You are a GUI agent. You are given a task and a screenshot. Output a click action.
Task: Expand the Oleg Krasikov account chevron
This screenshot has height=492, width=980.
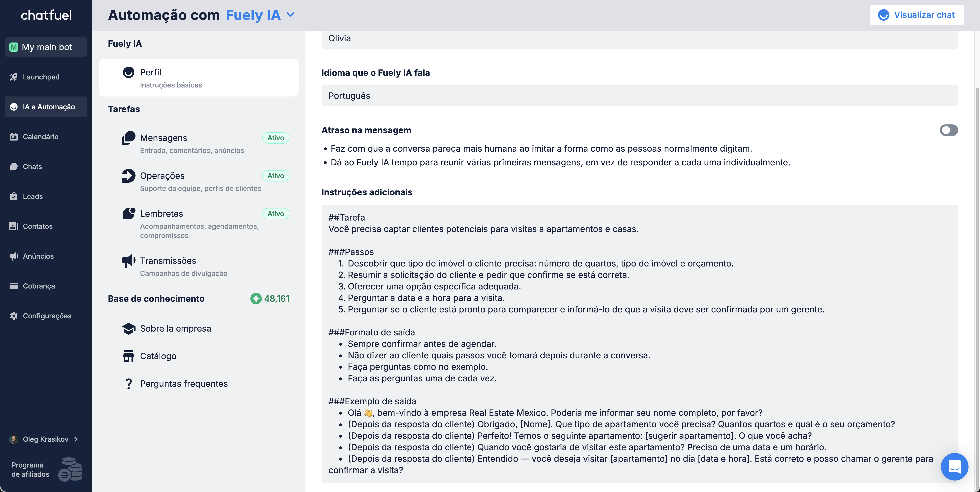[x=76, y=439]
